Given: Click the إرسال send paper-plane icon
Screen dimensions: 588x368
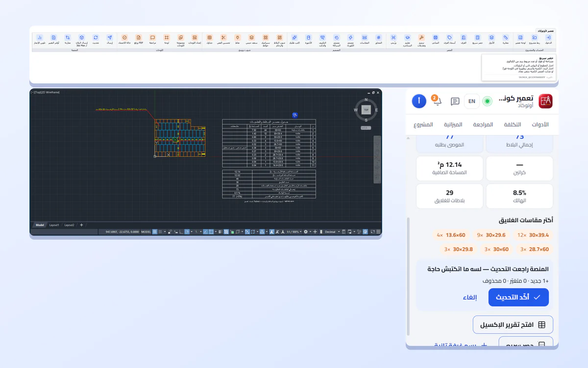Looking at the screenshot, I should (110, 38).
